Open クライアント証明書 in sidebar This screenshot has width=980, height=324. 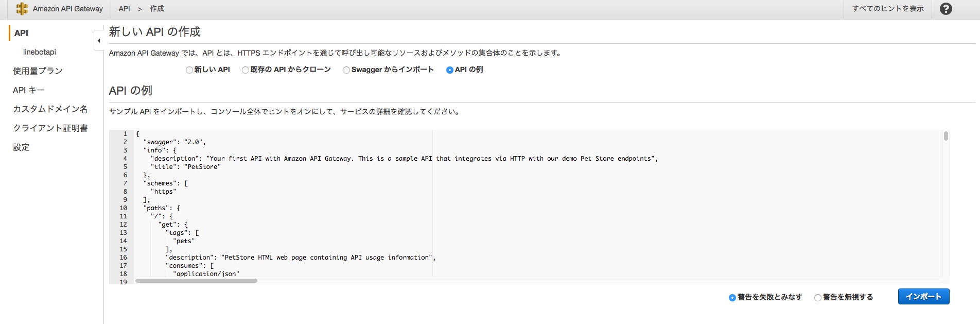click(x=50, y=128)
